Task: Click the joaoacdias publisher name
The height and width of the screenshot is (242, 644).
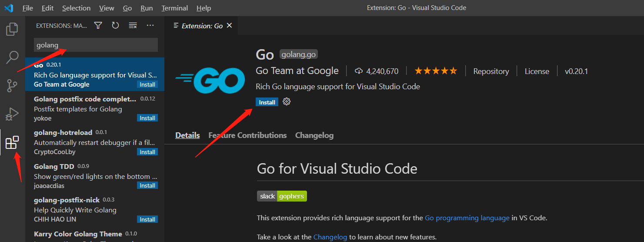Action: coord(49,185)
